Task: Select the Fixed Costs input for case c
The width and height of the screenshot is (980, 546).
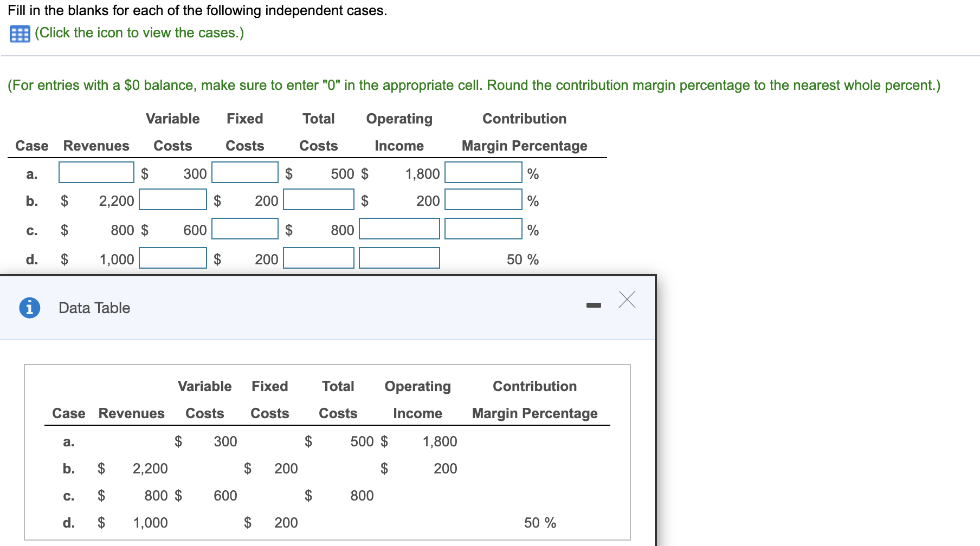Action: [245, 229]
